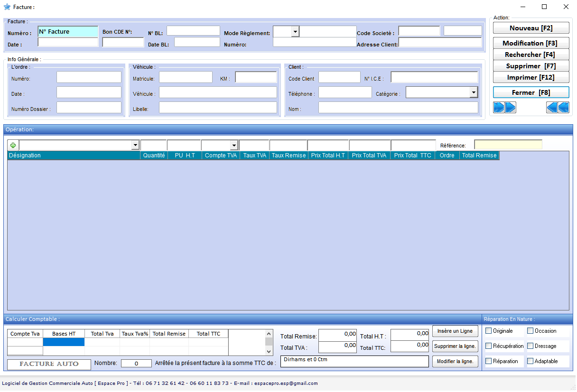Click the single left-arrow navigation button
Image resolution: width=577 pixels, height=392 pixels.
click(x=552, y=108)
